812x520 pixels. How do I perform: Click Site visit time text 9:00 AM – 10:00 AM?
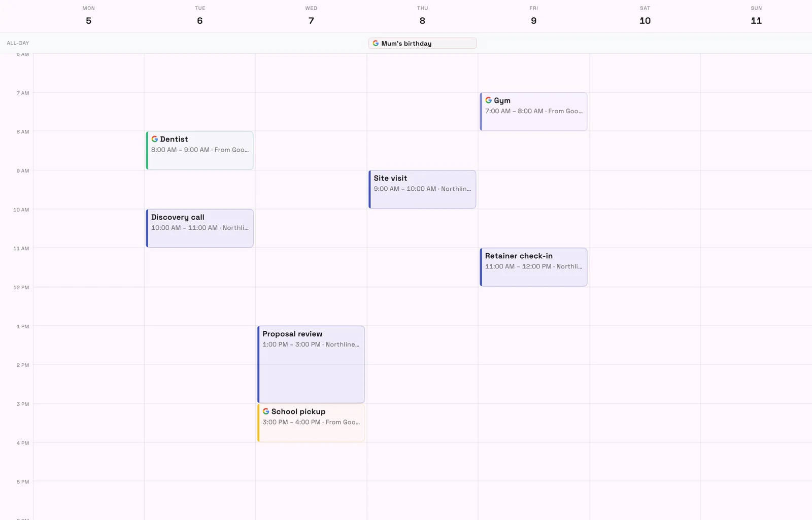[405, 189]
